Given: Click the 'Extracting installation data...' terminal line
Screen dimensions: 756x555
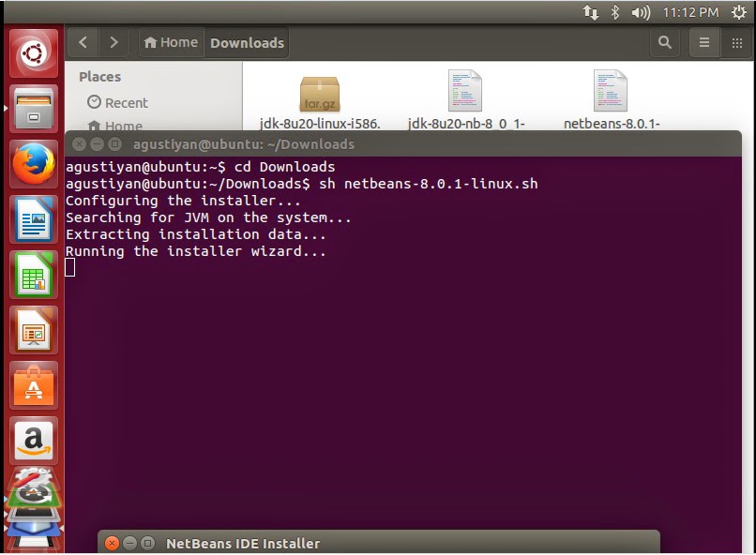Looking at the screenshot, I should pos(196,234).
